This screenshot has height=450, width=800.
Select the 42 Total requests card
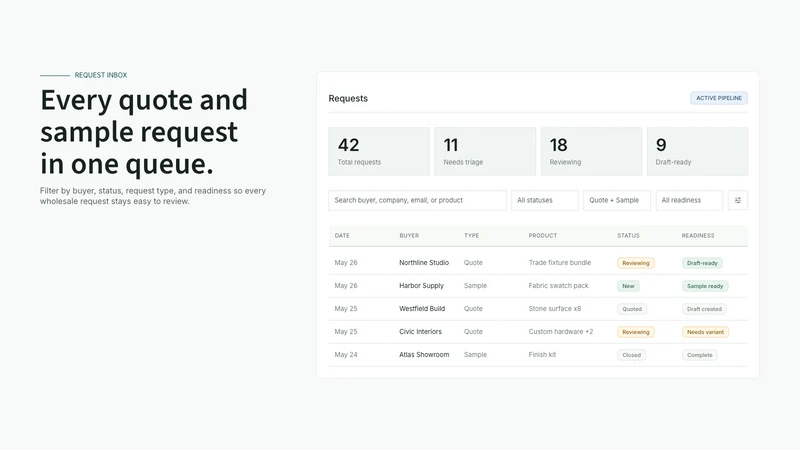[379, 152]
